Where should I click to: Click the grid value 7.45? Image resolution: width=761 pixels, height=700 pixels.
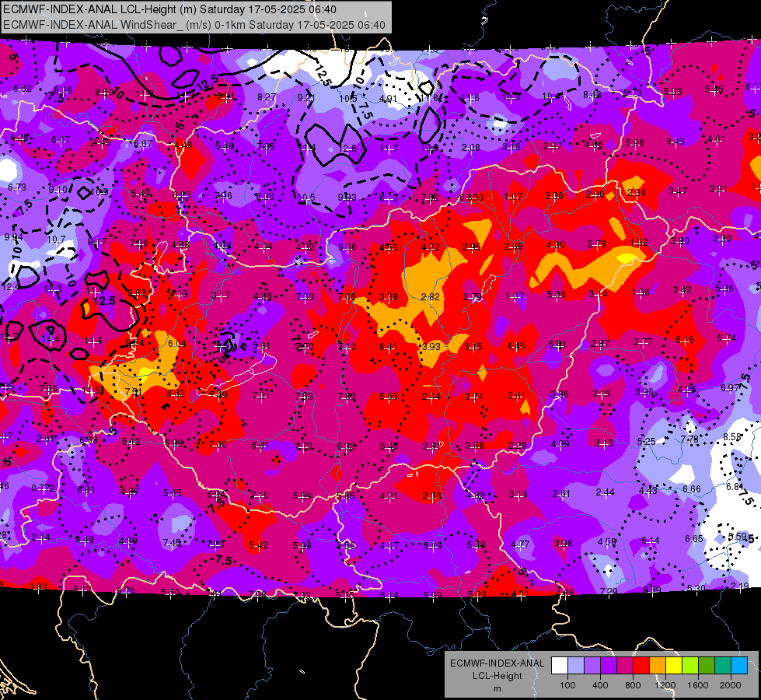click(172, 543)
